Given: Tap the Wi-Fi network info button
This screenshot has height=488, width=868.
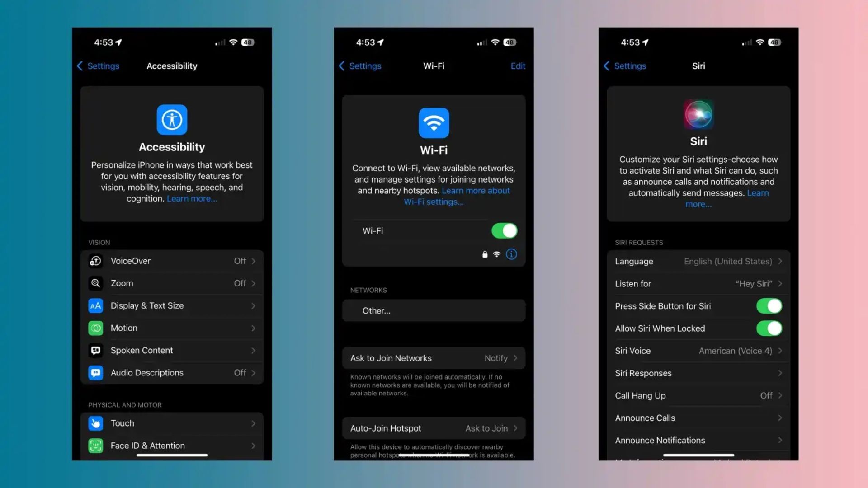Looking at the screenshot, I should 511,254.
